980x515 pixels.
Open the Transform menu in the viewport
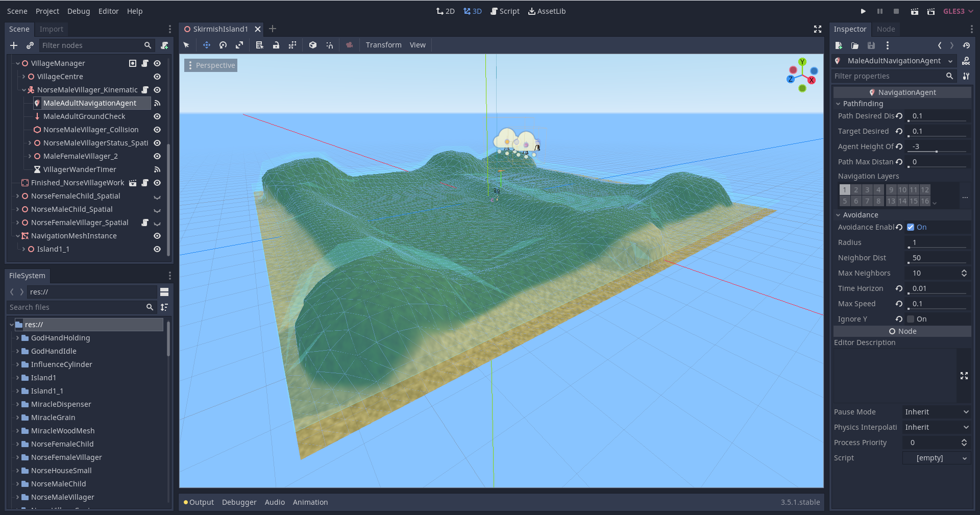(x=383, y=45)
